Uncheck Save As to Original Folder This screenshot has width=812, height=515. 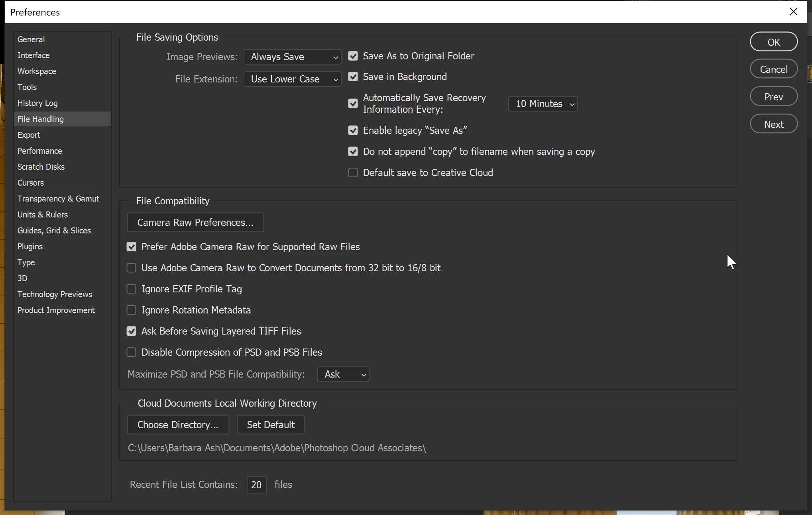[x=353, y=56]
